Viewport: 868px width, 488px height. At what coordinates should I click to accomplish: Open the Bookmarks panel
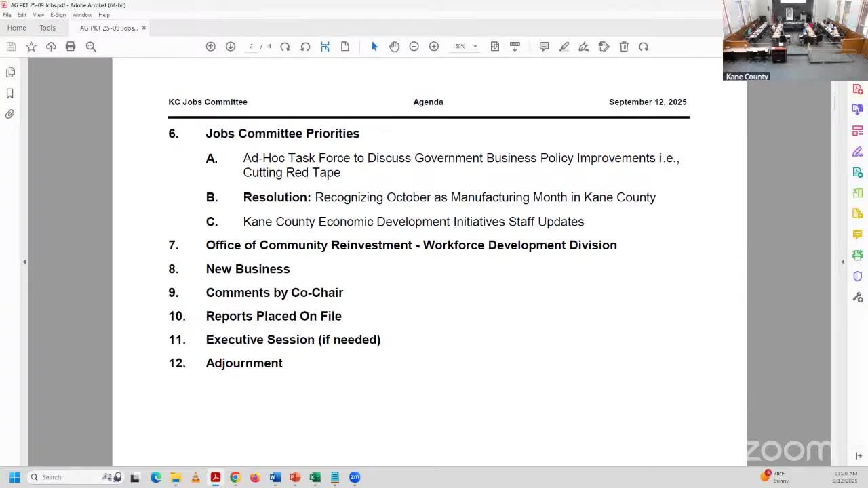[x=10, y=94]
